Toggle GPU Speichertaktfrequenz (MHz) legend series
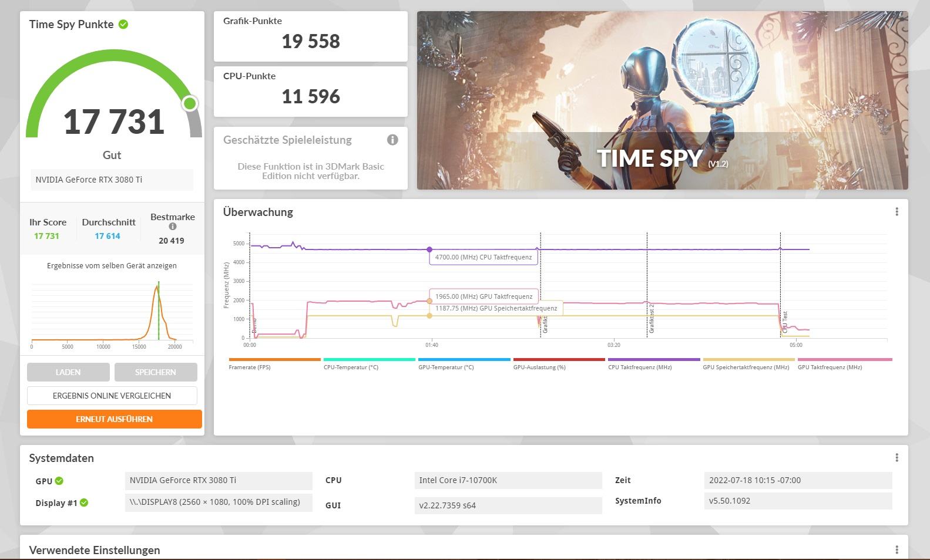This screenshot has width=930, height=560. (748, 364)
